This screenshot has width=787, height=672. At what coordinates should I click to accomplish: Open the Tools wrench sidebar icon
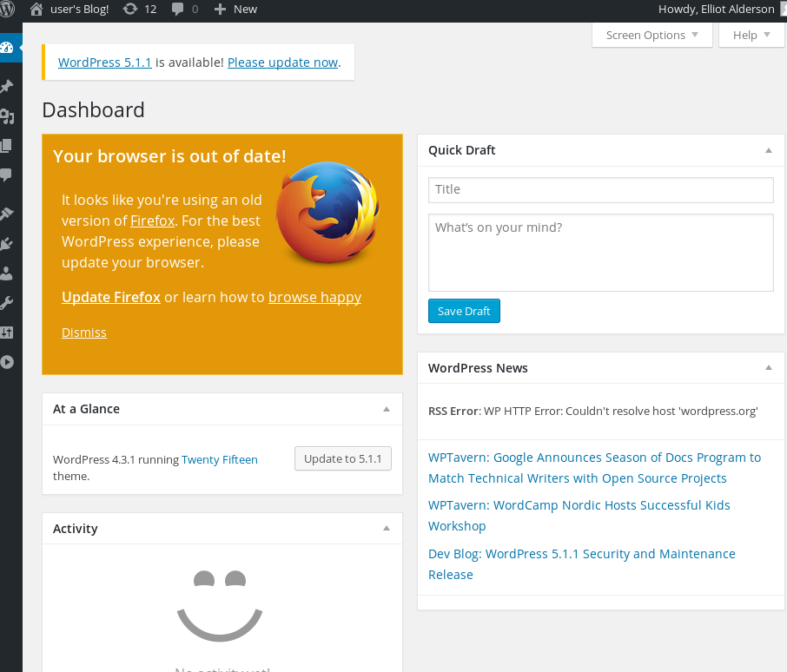(x=7, y=303)
